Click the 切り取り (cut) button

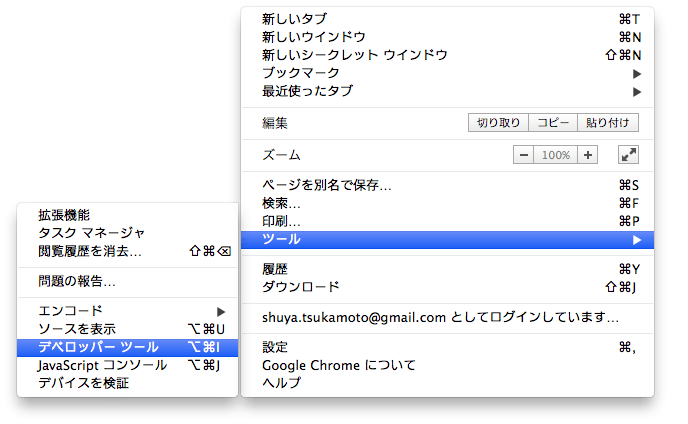point(498,123)
